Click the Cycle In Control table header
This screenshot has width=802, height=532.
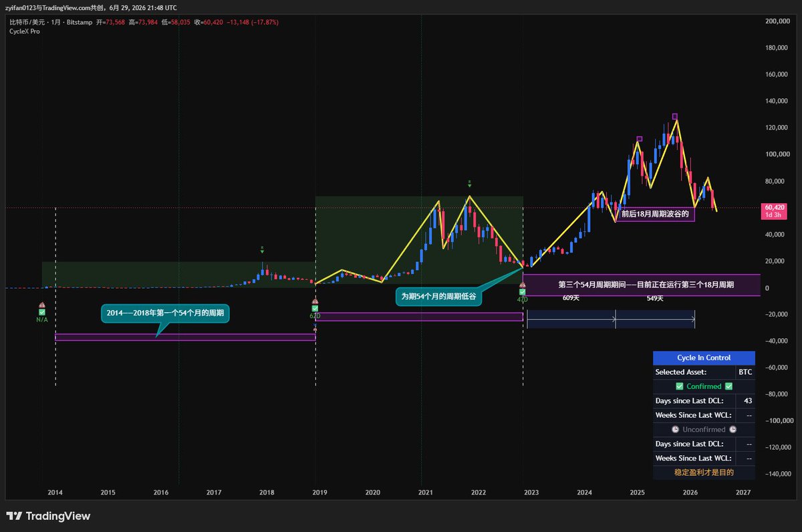pyautogui.click(x=704, y=358)
